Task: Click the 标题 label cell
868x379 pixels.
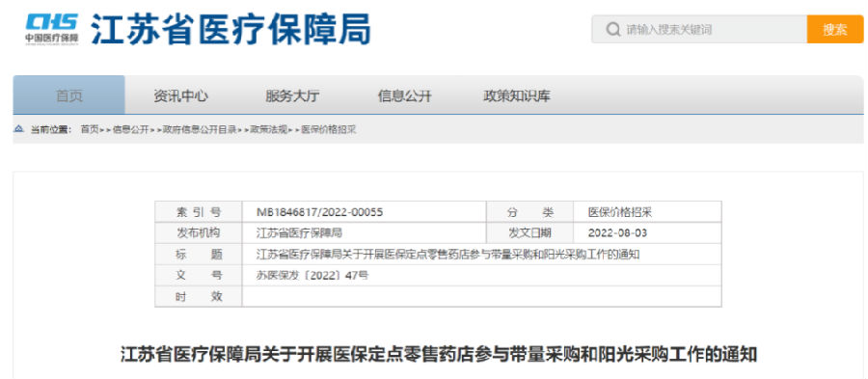Action: click(199, 255)
